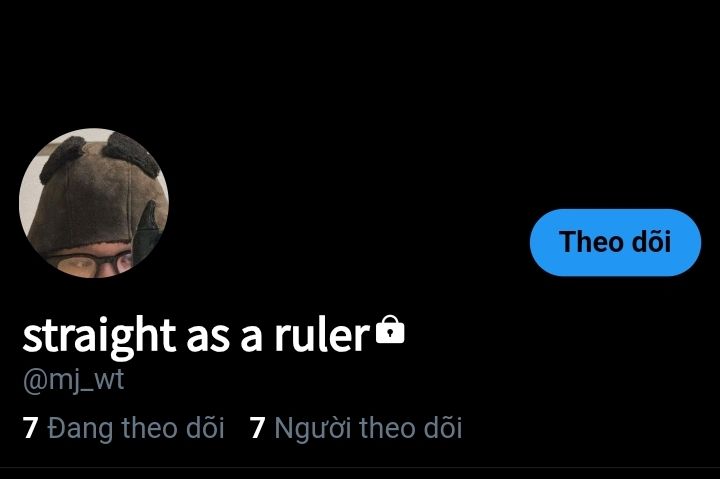Click the @mj_wt username handle
This screenshot has width=720, height=479.
pos(73,381)
